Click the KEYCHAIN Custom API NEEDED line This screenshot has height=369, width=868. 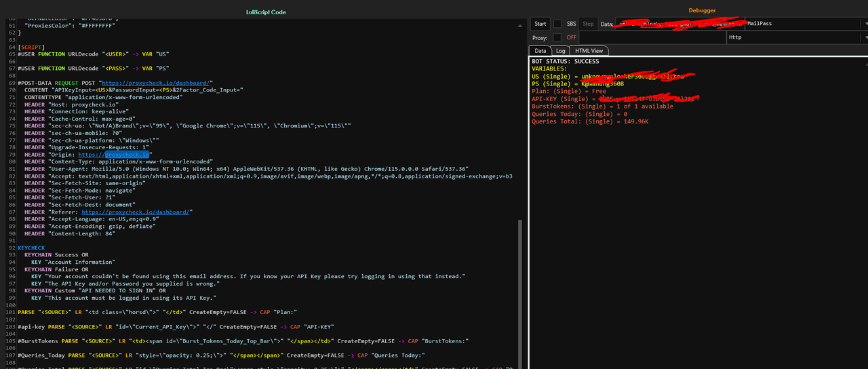click(x=95, y=290)
